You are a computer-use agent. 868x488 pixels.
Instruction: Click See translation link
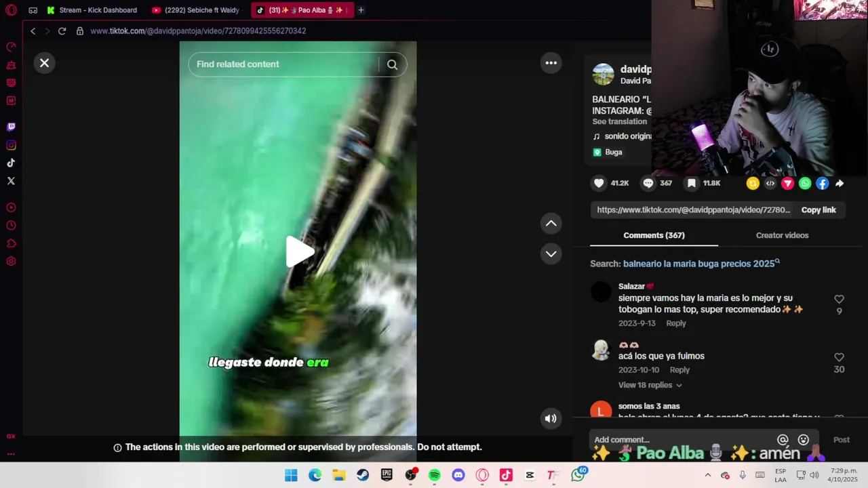click(x=619, y=122)
